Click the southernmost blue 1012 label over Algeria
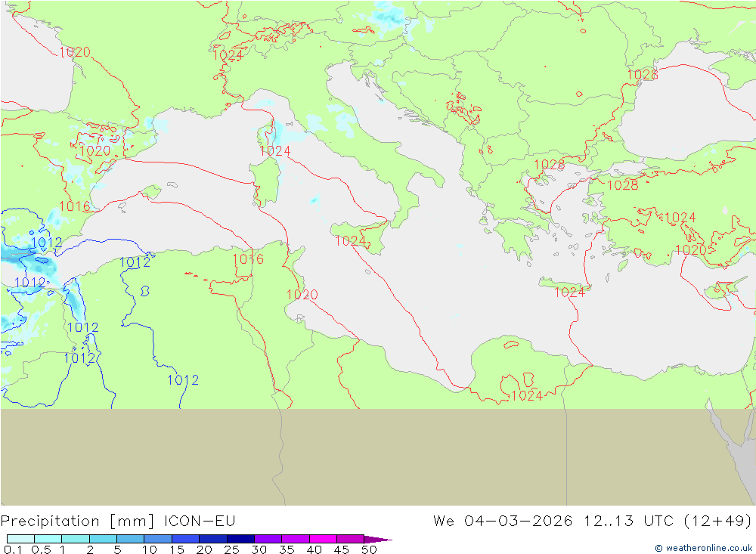 click(x=183, y=380)
